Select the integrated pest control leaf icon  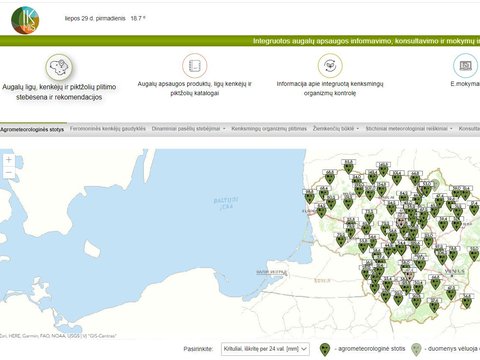330,65
